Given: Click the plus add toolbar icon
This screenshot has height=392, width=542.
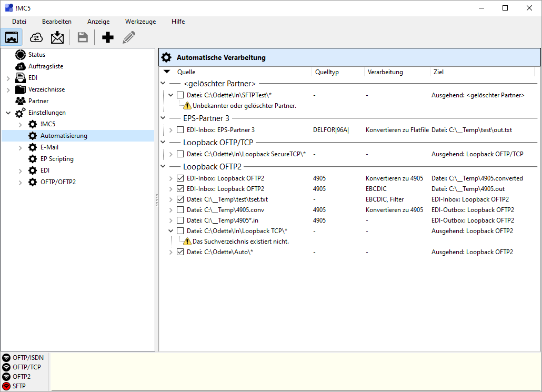Looking at the screenshot, I should point(108,37).
